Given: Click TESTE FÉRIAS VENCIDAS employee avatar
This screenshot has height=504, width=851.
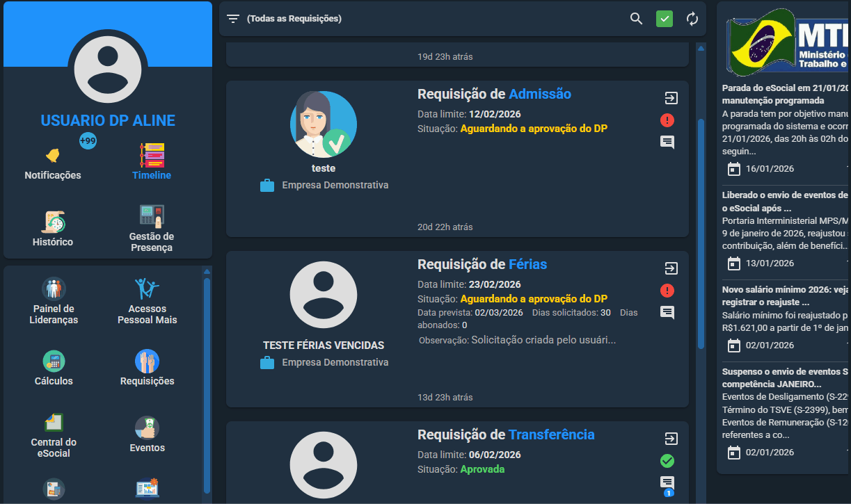Looking at the screenshot, I should [x=324, y=295].
